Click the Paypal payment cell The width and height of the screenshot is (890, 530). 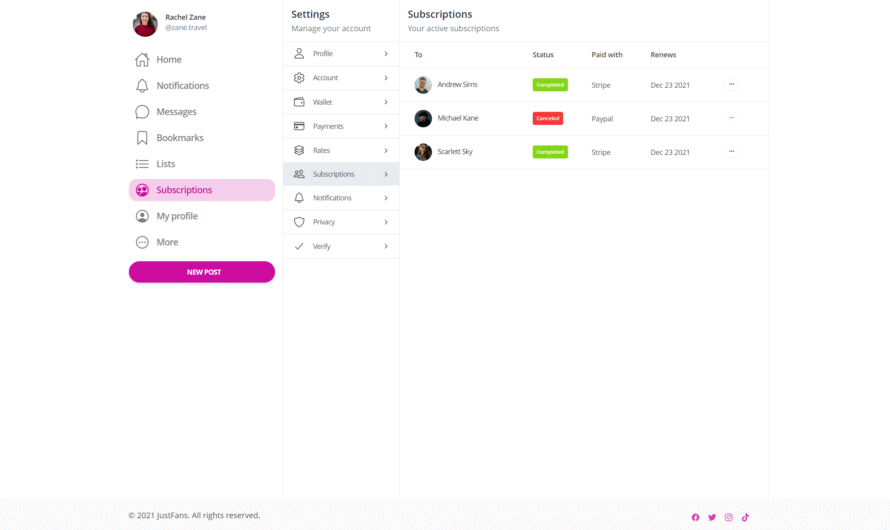[602, 119]
